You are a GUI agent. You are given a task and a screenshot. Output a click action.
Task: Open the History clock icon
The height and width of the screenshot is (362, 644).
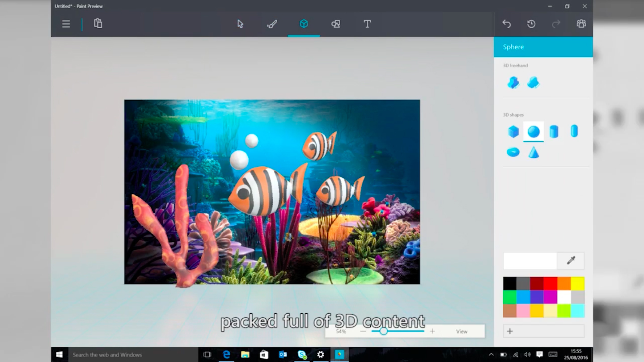[x=531, y=24]
